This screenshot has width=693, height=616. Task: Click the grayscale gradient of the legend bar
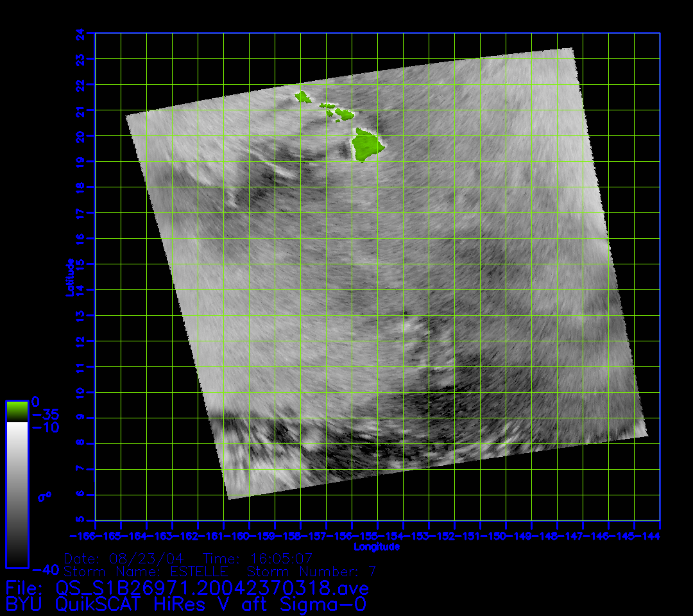(17, 494)
